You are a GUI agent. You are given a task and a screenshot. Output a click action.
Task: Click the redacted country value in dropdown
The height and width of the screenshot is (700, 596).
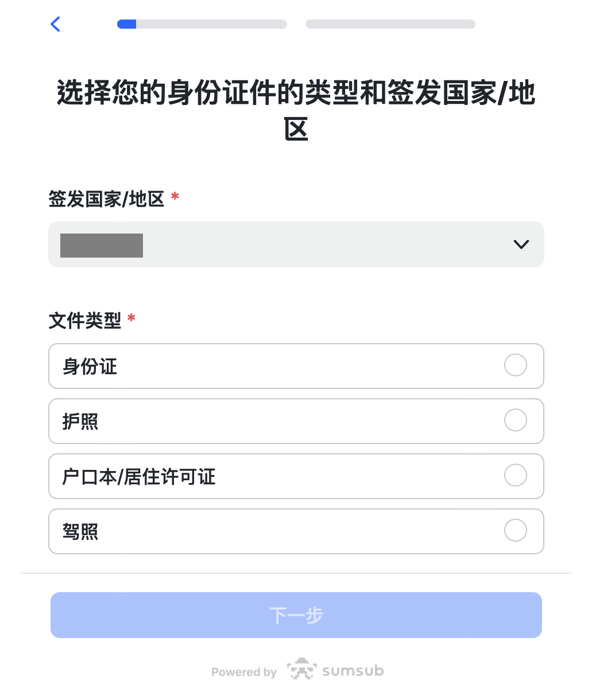pyautogui.click(x=102, y=245)
